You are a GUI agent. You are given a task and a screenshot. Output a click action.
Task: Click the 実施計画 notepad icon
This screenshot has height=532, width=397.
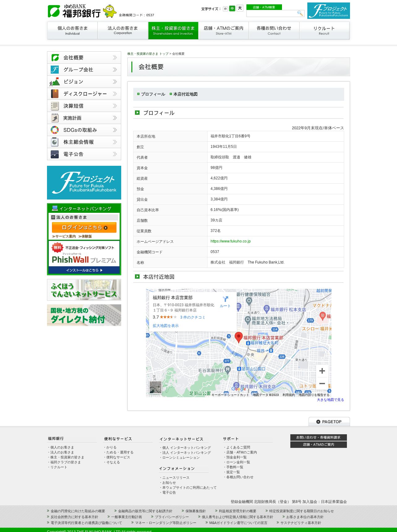tap(55, 118)
